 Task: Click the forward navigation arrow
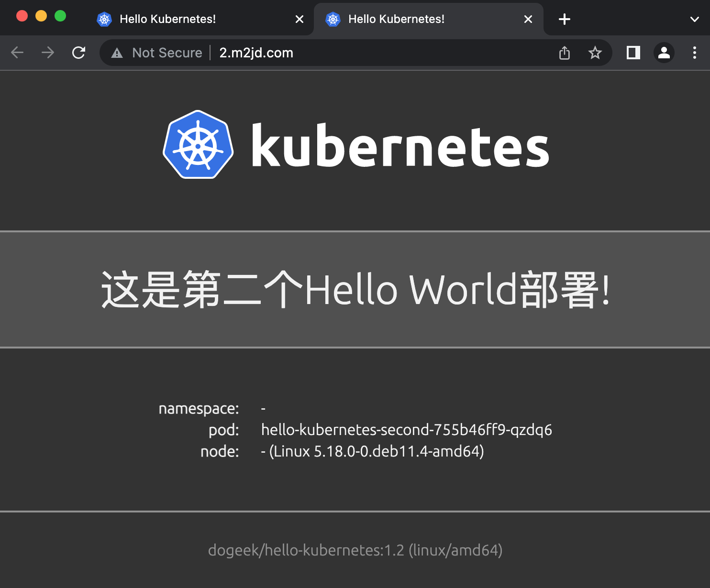[47, 53]
